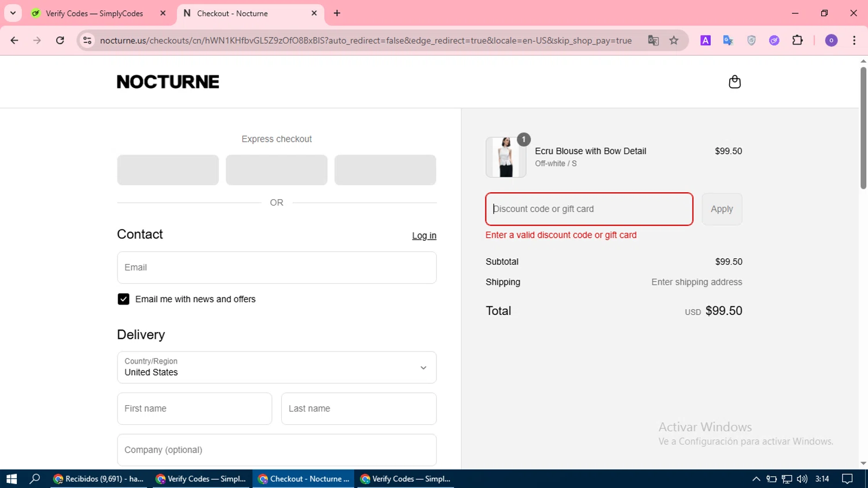Uncheck Email me with news and offers

point(123,299)
